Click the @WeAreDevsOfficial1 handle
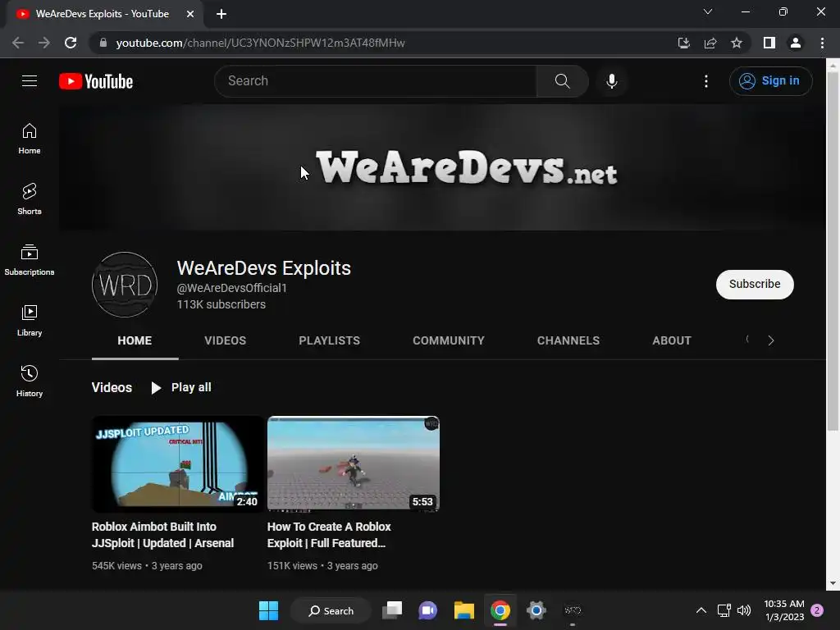Image resolution: width=840 pixels, height=630 pixels. (x=231, y=288)
